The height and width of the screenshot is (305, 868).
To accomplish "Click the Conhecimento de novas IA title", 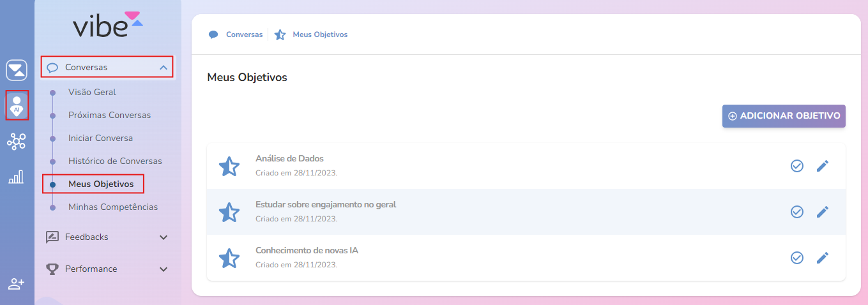I will 307,251.
